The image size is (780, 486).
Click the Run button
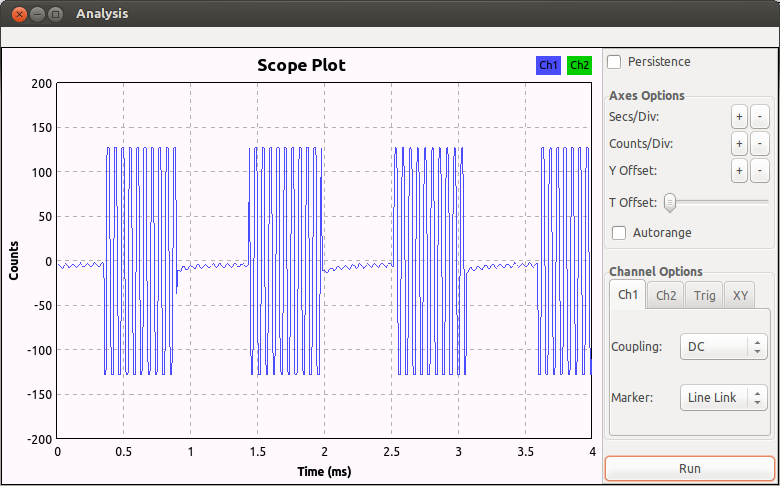pos(689,469)
